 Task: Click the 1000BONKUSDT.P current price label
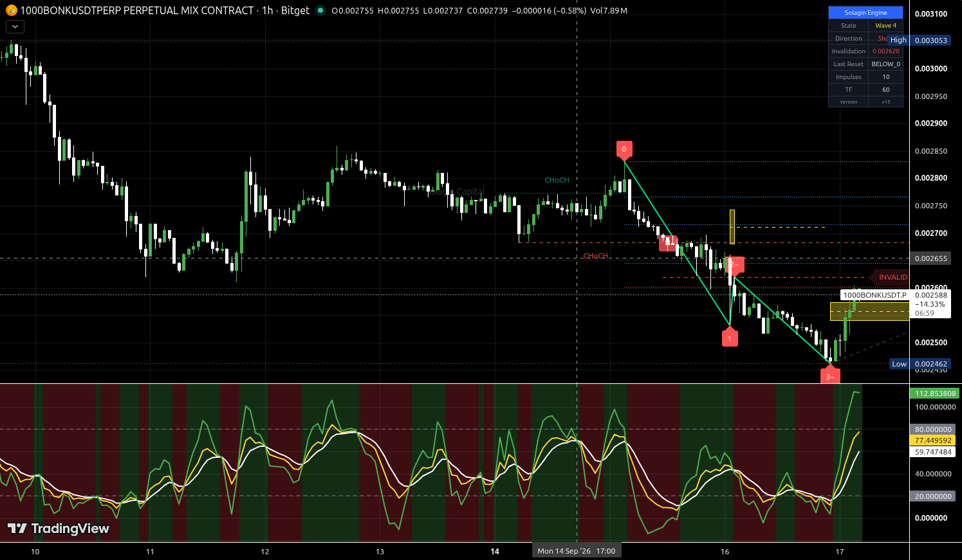click(x=874, y=295)
